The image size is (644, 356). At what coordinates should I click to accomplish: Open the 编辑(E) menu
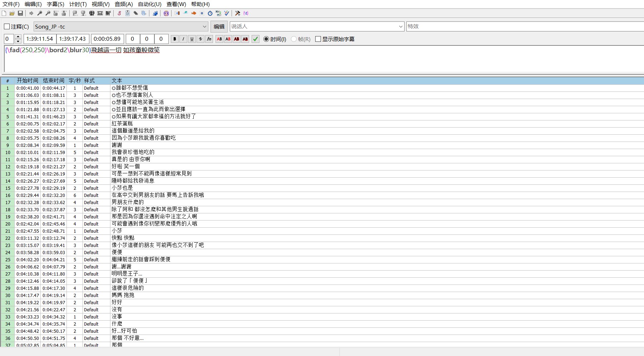coord(33,4)
